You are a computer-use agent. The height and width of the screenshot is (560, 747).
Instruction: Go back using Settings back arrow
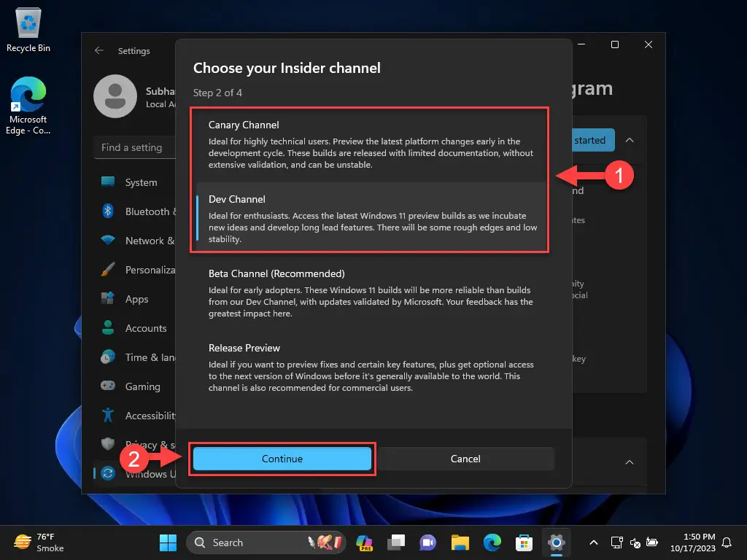pos(99,50)
